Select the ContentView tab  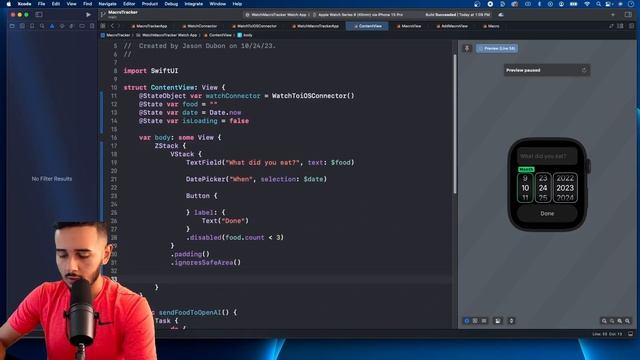point(367,26)
